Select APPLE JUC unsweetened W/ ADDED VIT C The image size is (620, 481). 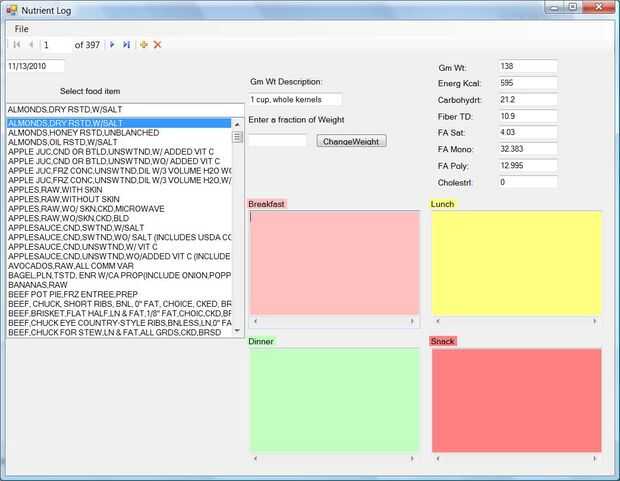click(119, 151)
